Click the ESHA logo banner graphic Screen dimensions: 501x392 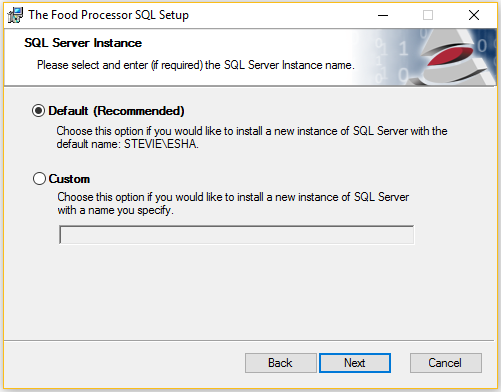(x=425, y=57)
